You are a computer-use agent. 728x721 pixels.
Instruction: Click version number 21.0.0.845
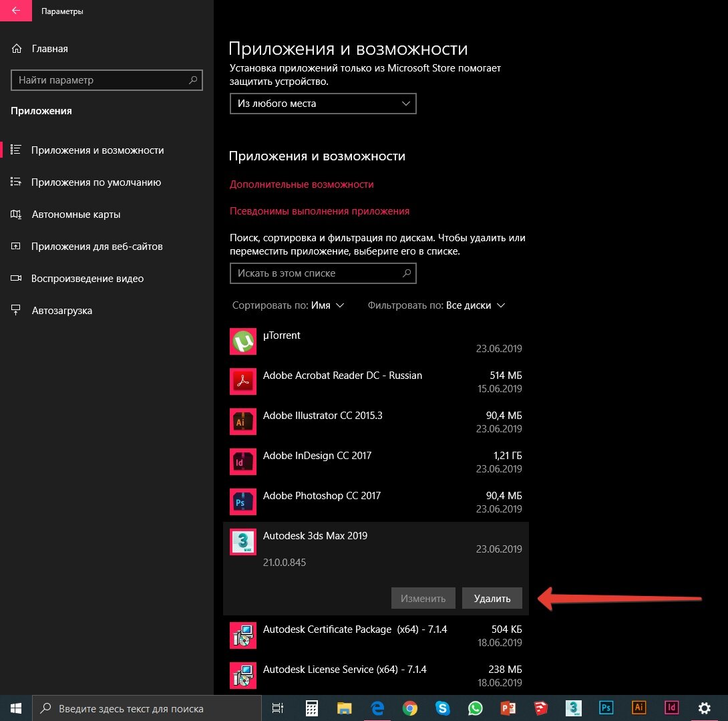tap(285, 562)
